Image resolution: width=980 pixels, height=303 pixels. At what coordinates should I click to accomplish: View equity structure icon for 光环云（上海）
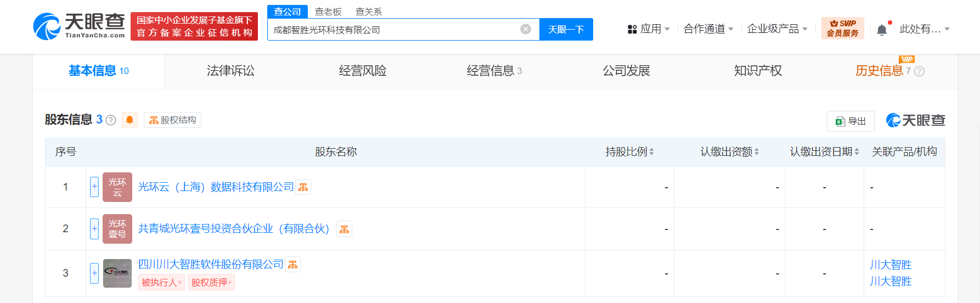tap(303, 187)
